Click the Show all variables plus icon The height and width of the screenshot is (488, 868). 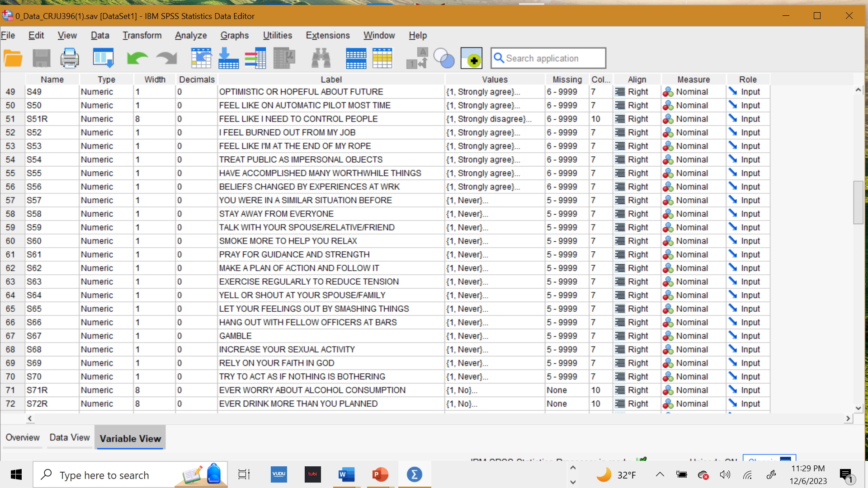pyautogui.click(x=472, y=58)
